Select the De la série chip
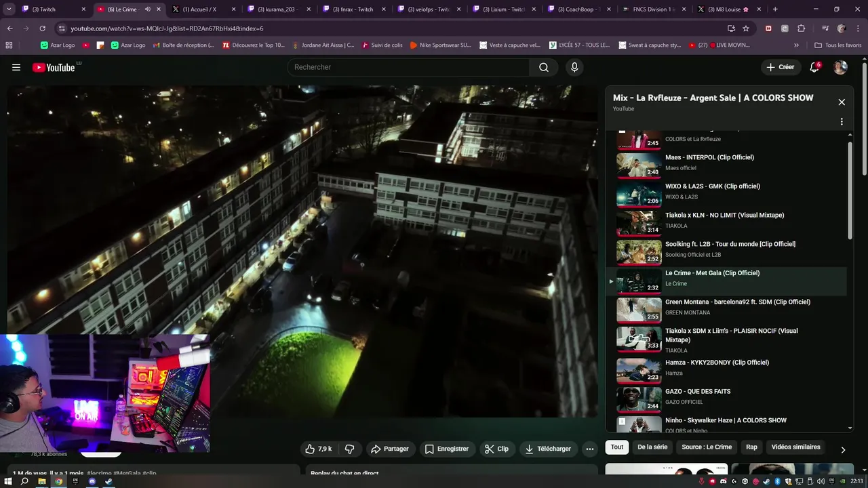868x488 pixels. pyautogui.click(x=652, y=447)
